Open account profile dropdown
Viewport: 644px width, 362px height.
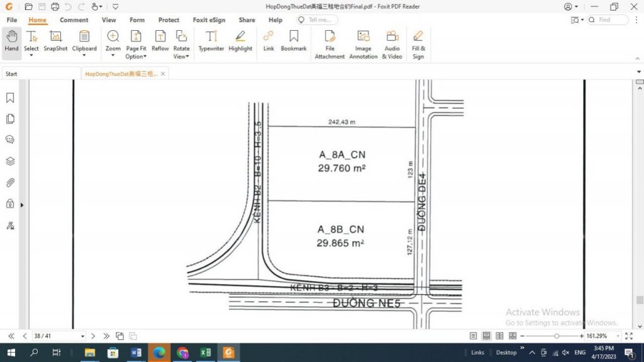click(571, 6)
